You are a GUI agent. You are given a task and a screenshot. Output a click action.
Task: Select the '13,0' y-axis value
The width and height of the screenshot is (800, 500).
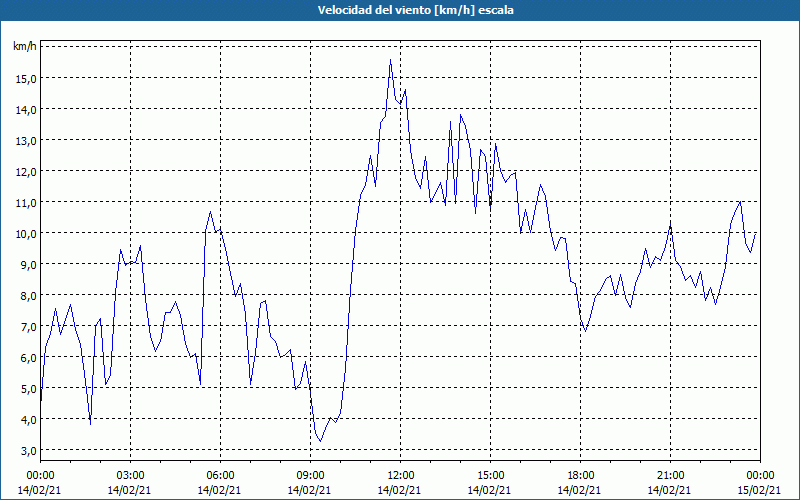(x=25, y=140)
